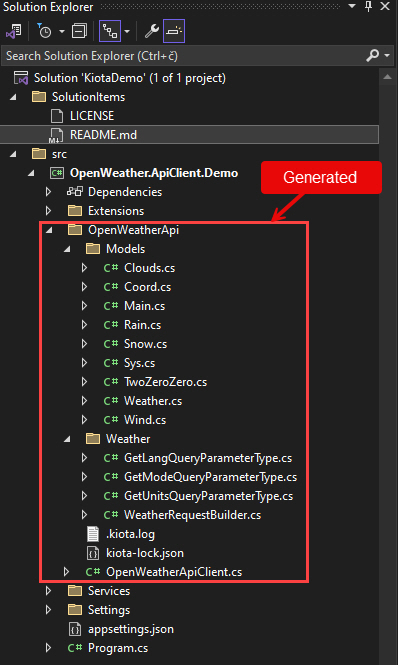Viewport: 398px width, 665px height.
Task: Expand the Settings folder
Action: [x=48, y=610]
